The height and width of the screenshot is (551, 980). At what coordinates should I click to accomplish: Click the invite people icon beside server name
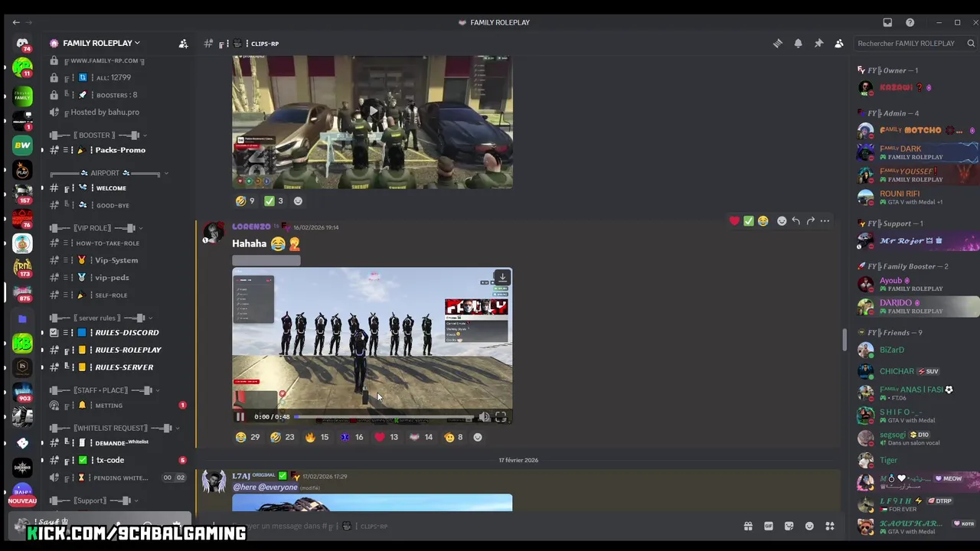tap(183, 44)
